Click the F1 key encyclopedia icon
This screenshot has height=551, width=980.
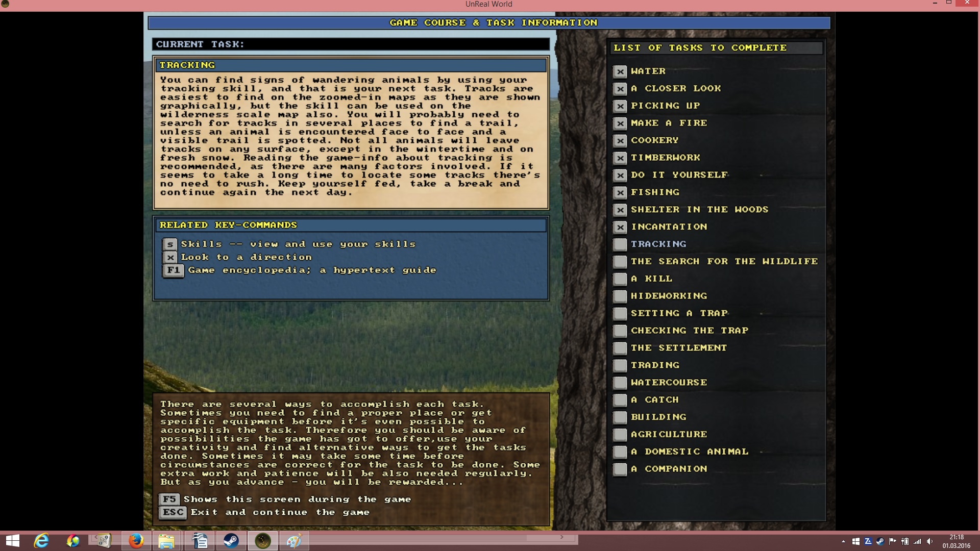[x=174, y=270]
